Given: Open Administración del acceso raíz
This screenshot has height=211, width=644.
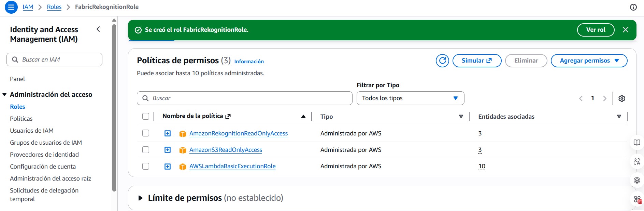Looking at the screenshot, I should pos(51,179).
